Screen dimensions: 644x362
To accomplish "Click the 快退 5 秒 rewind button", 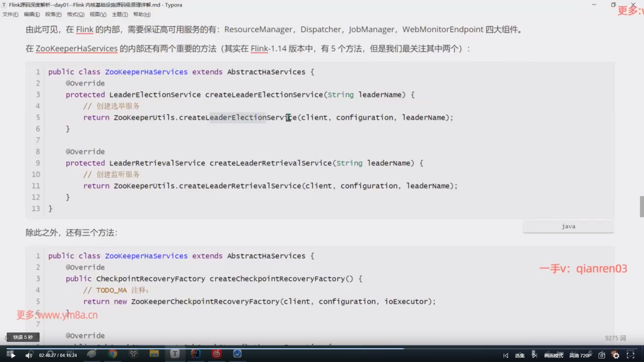I will coord(23,337).
